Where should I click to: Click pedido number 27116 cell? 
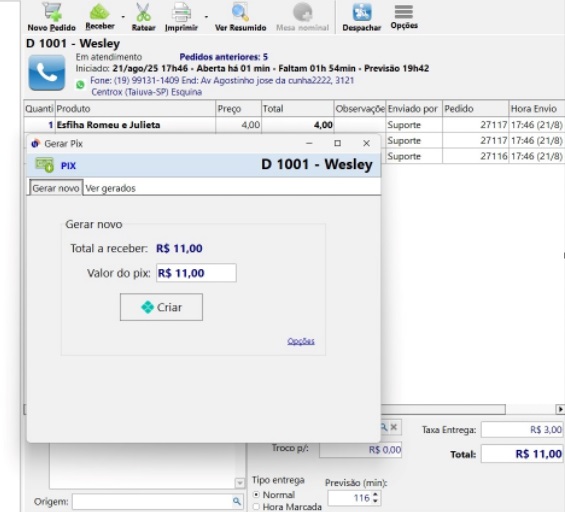[x=475, y=156]
